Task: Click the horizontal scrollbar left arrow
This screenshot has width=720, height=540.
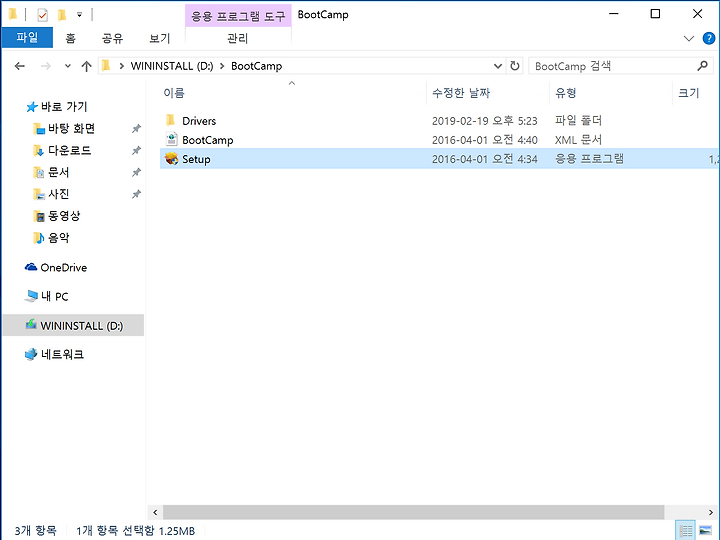Action: (155, 512)
